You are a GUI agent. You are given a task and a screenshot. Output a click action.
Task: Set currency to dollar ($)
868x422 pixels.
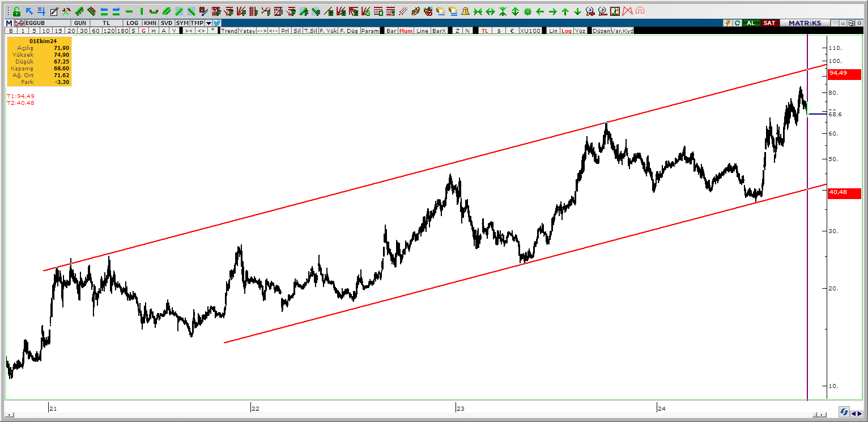(x=499, y=31)
